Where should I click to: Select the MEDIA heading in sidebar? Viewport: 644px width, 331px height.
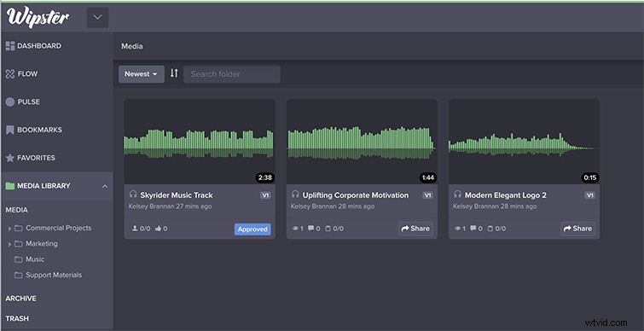(17, 210)
